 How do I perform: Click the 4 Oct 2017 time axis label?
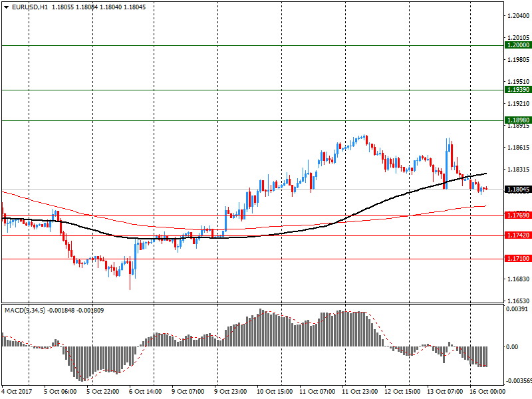(x=17, y=391)
